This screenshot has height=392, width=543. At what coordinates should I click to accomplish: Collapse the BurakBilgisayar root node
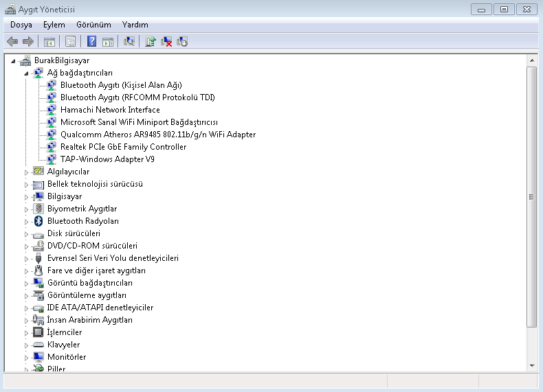click(x=13, y=61)
